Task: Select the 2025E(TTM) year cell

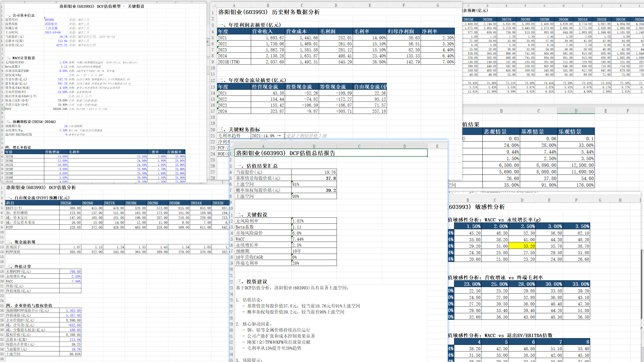Action: (234, 62)
